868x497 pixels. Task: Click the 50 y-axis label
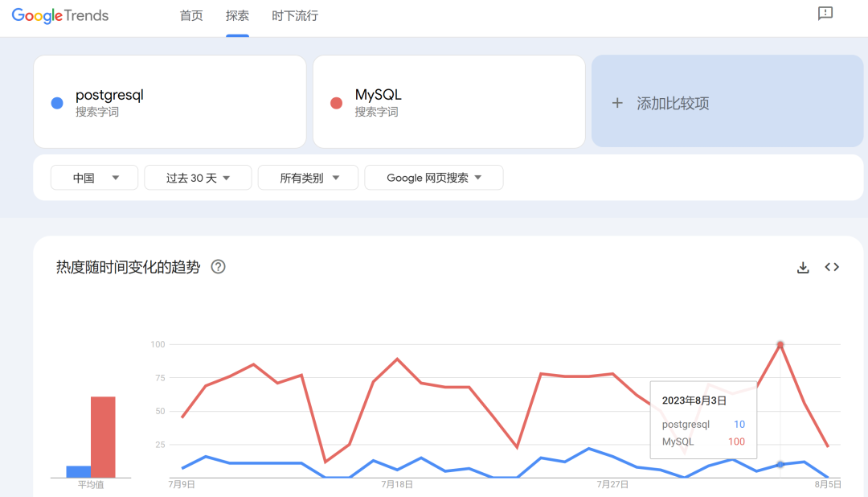pos(160,411)
